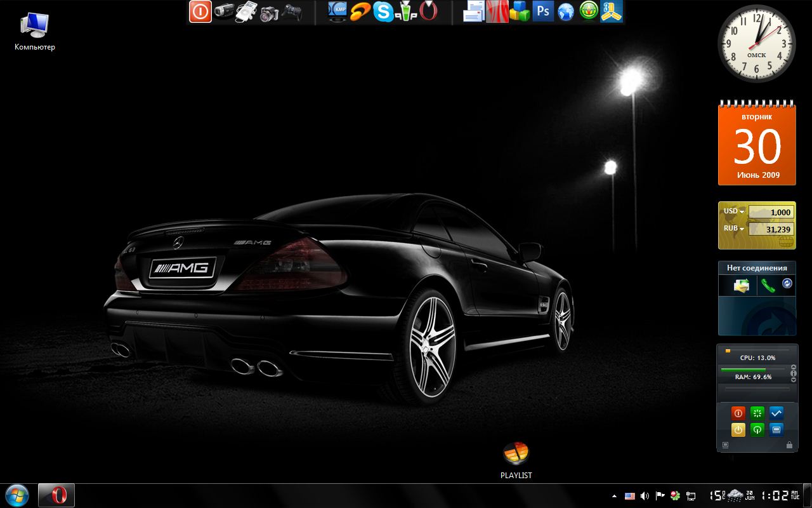Click the US flag language indicator
The image size is (812, 508).
point(629,496)
